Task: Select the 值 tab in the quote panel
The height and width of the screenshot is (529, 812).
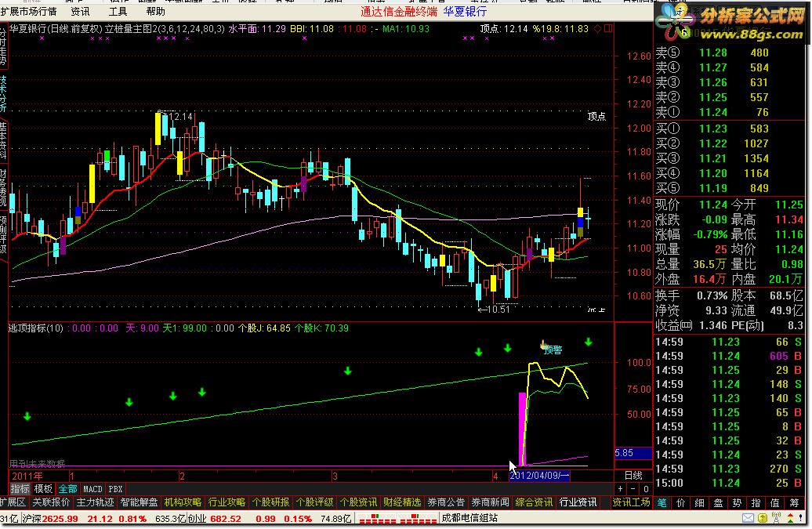Action: [774, 502]
